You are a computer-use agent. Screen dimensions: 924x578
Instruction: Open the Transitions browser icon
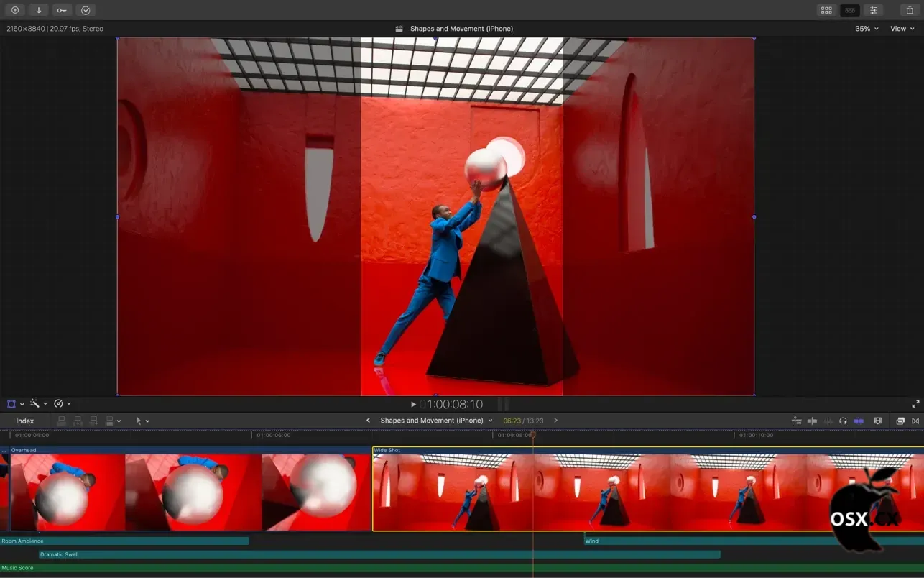tap(915, 421)
